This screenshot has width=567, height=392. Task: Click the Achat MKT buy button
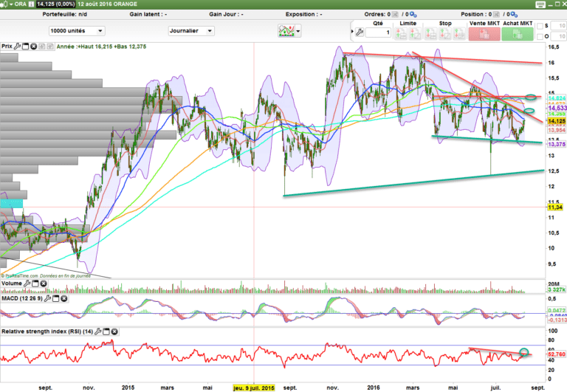517,34
